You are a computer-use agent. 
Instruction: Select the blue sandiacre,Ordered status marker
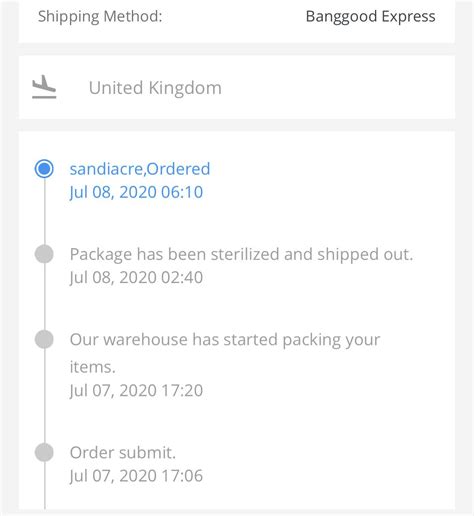tap(44, 169)
